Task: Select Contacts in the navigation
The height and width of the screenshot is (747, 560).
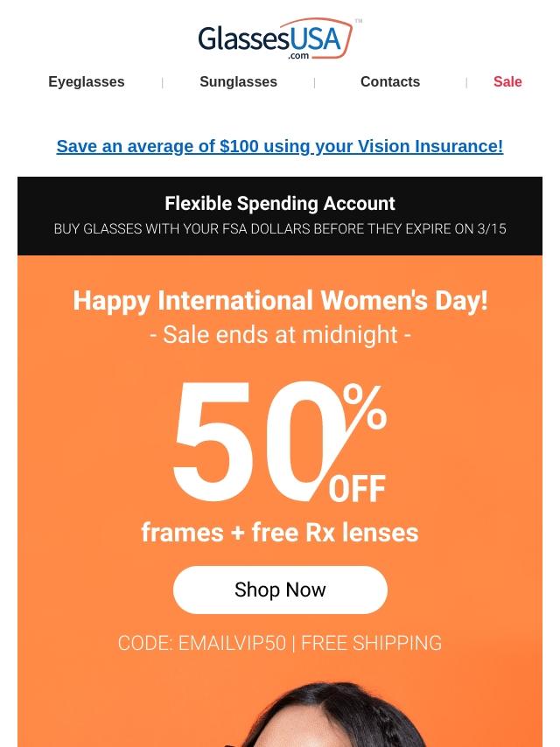Action: [x=390, y=82]
